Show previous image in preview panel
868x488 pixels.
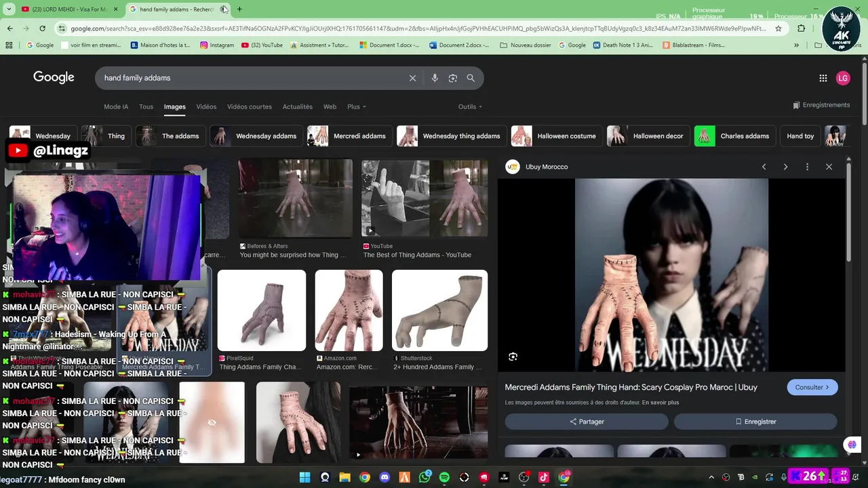coord(764,167)
